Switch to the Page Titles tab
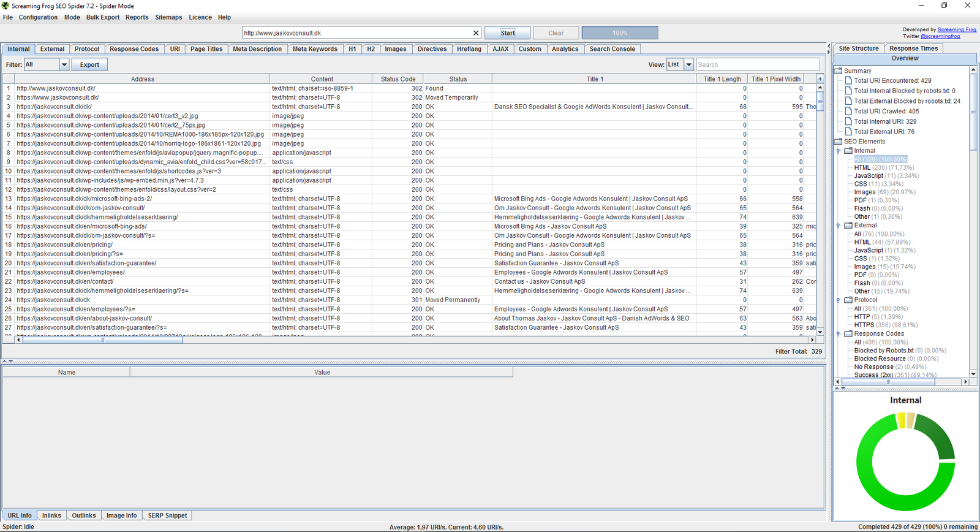The width and height of the screenshot is (980, 532). [x=206, y=49]
